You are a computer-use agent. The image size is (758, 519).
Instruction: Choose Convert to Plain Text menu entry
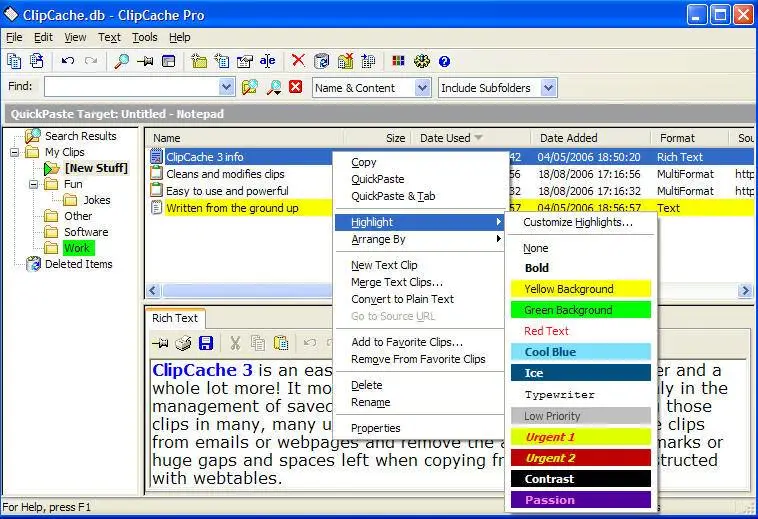click(x=420, y=299)
